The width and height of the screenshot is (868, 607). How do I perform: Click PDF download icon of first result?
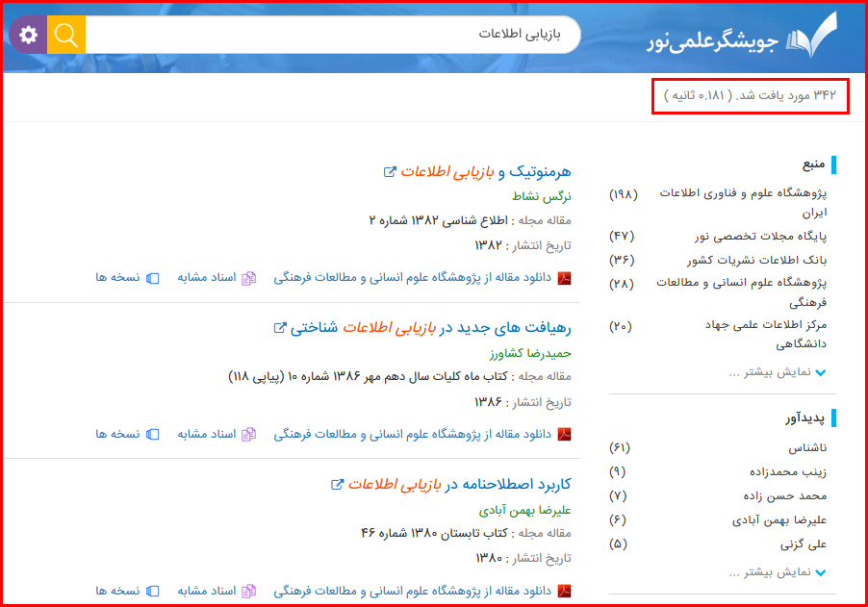coord(566,278)
